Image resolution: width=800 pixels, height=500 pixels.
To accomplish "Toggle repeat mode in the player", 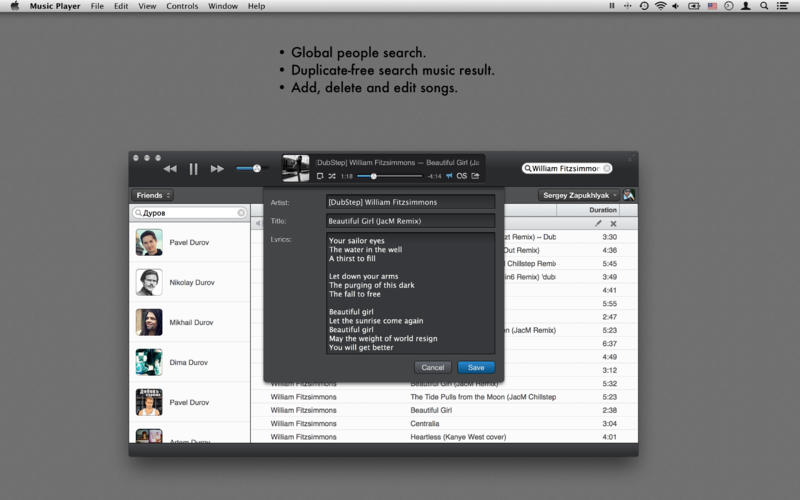I will (320, 176).
